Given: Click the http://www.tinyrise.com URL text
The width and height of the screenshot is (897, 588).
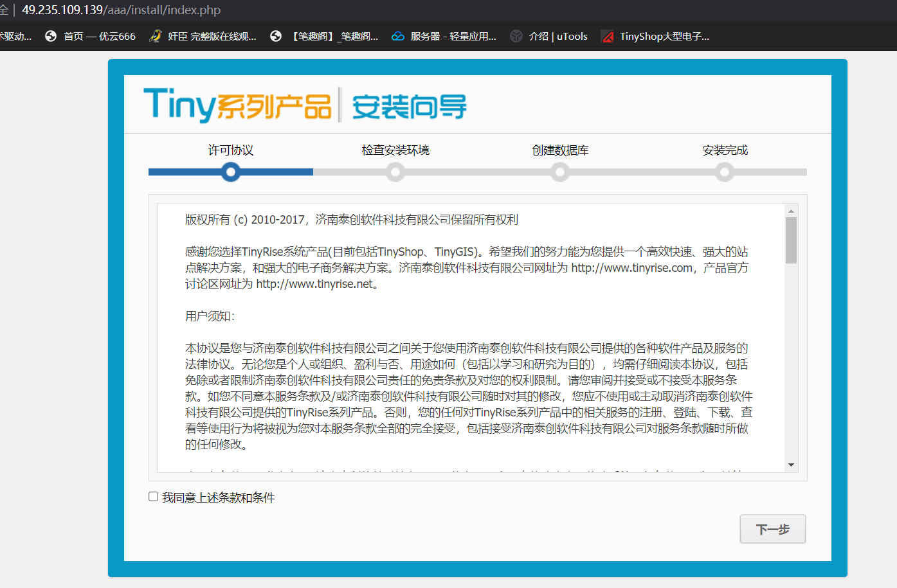Looking at the screenshot, I should (x=632, y=268).
